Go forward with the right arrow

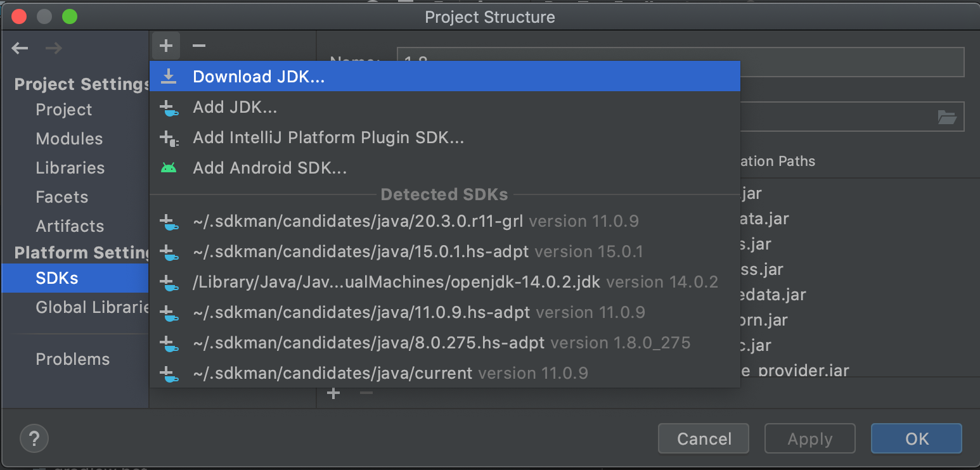tap(53, 48)
